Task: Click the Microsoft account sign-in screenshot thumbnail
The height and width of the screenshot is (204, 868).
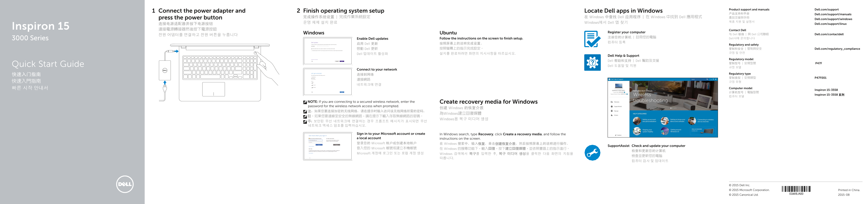Action: pyautogui.click(x=328, y=146)
